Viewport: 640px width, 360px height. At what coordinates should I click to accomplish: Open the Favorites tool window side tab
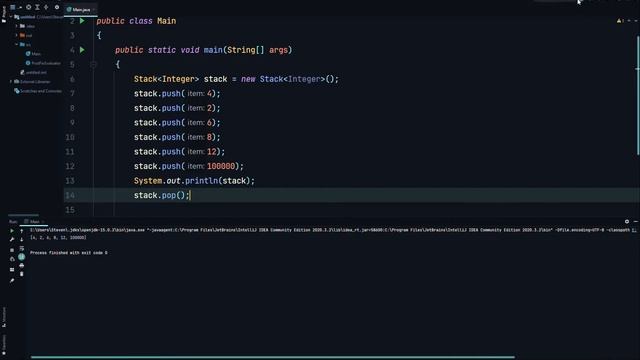click(4, 345)
